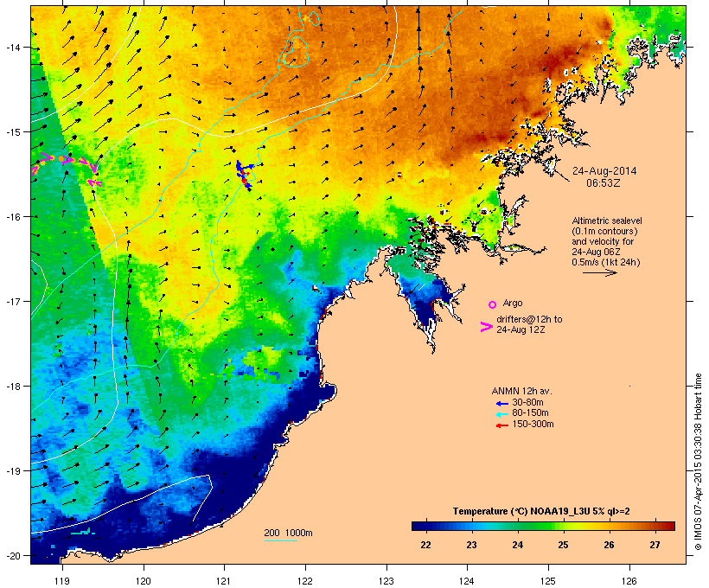
Task: Click the longitude axis label 122
Action: pyautogui.click(x=305, y=581)
